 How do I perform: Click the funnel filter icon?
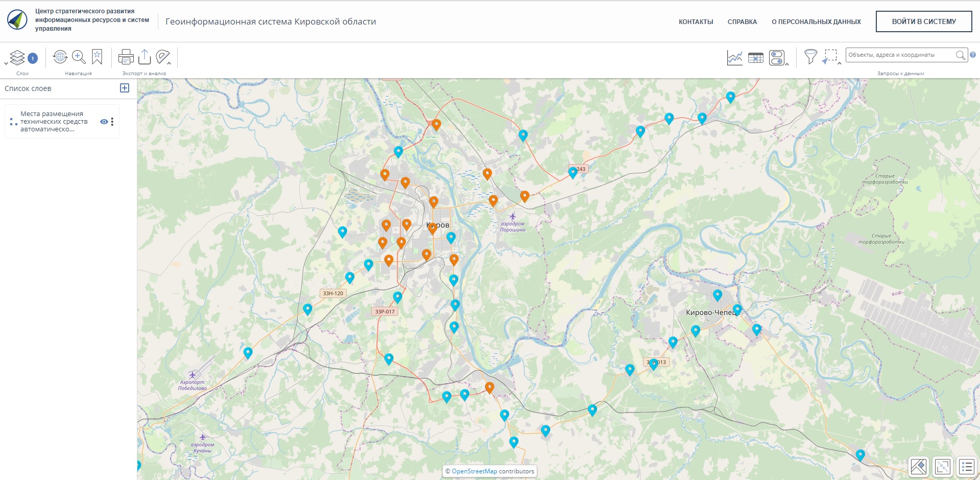click(x=810, y=57)
